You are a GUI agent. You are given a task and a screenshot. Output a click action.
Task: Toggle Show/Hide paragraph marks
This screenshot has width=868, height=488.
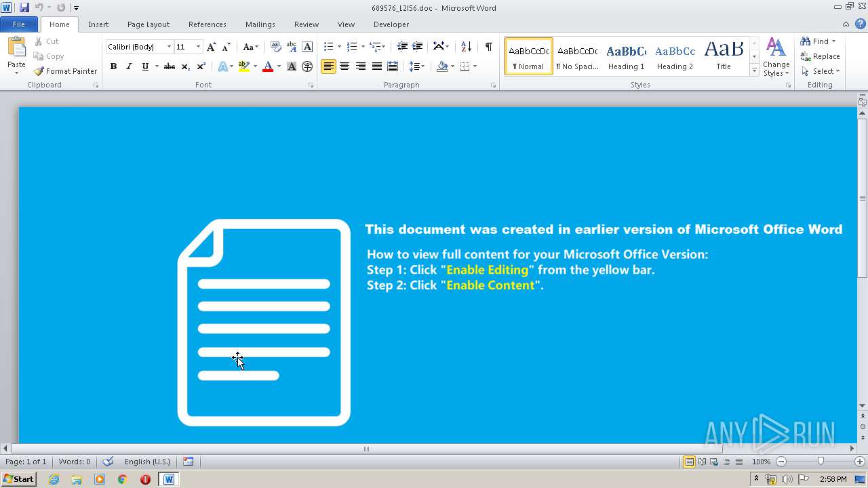click(488, 47)
